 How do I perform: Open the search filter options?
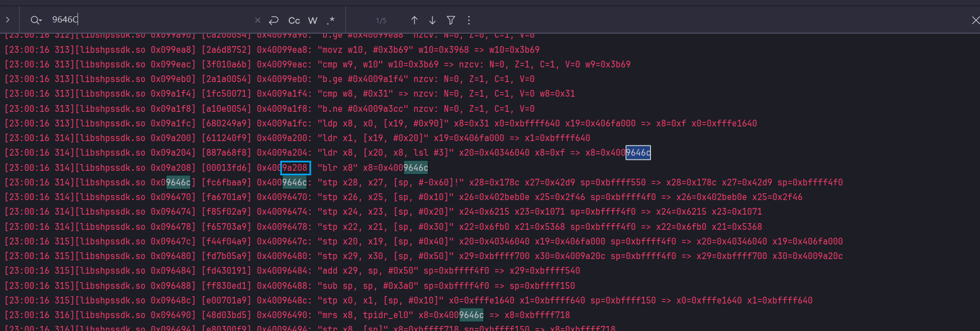click(450, 20)
